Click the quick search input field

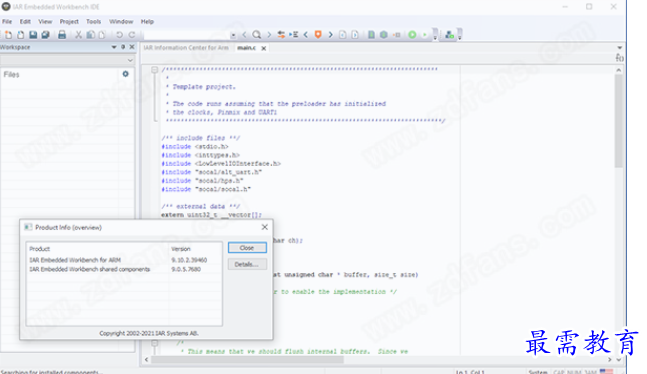[186, 36]
